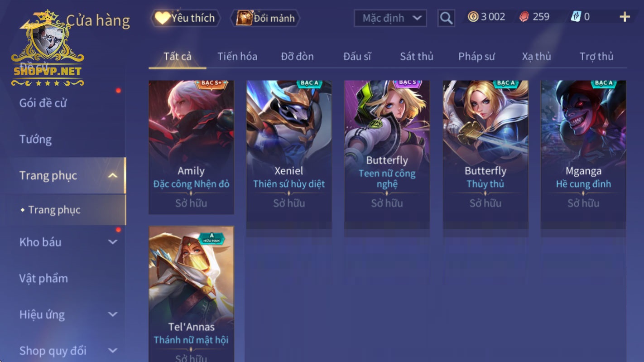Open the Mặc định sort dropdown
The height and width of the screenshot is (362, 644).
(x=390, y=19)
